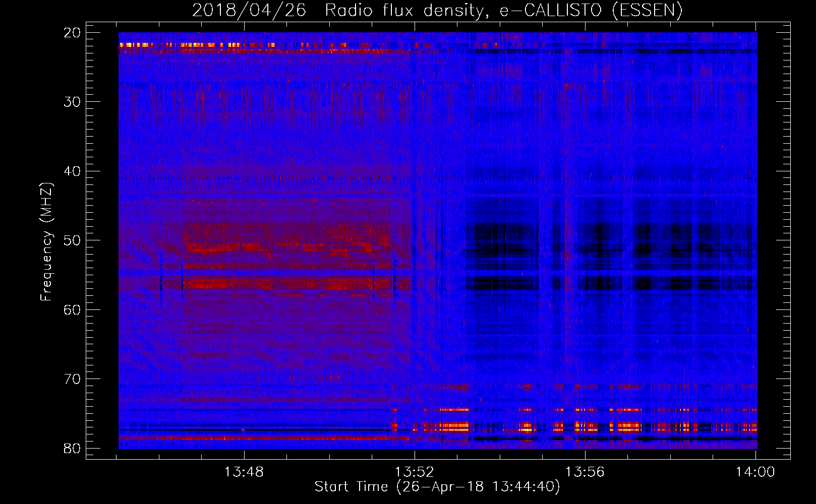The height and width of the screenshot is (504, 816).
Task: Click the 80 frequency tick label
Action: pyautogui.click(x=72, y=448)
